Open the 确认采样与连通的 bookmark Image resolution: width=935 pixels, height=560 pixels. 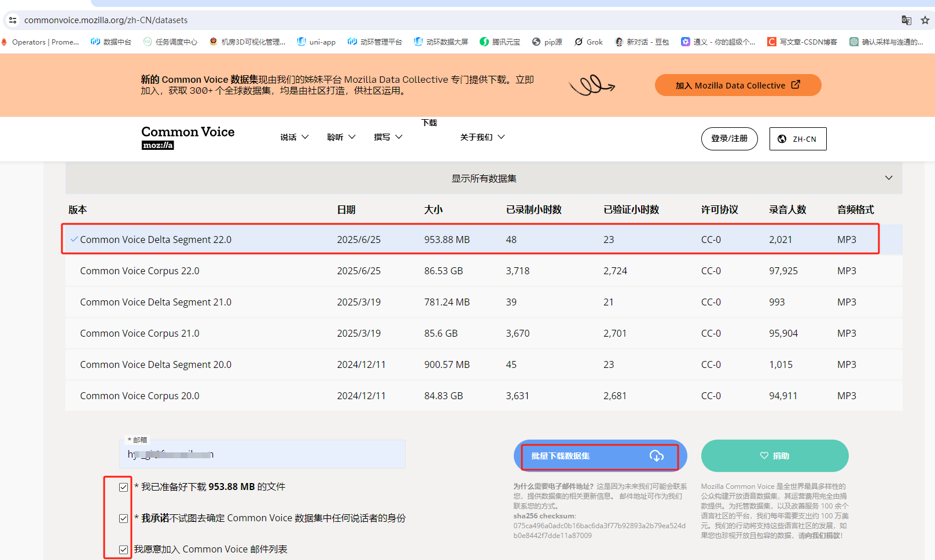[886, 42]
